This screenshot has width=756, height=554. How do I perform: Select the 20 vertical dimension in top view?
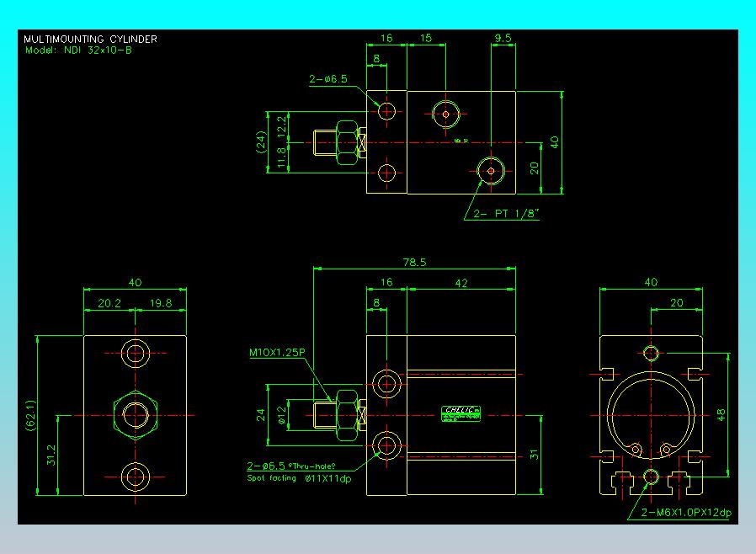tap(534, 168)
